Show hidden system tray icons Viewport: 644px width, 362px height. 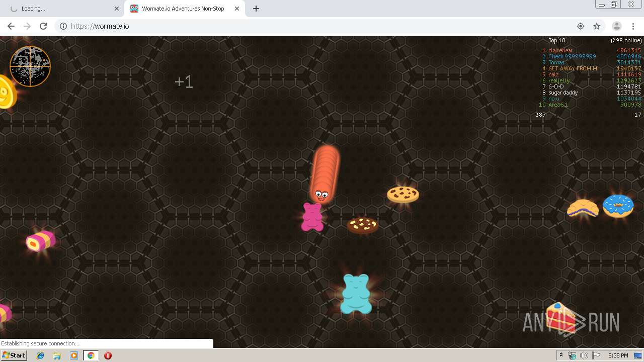561,355
